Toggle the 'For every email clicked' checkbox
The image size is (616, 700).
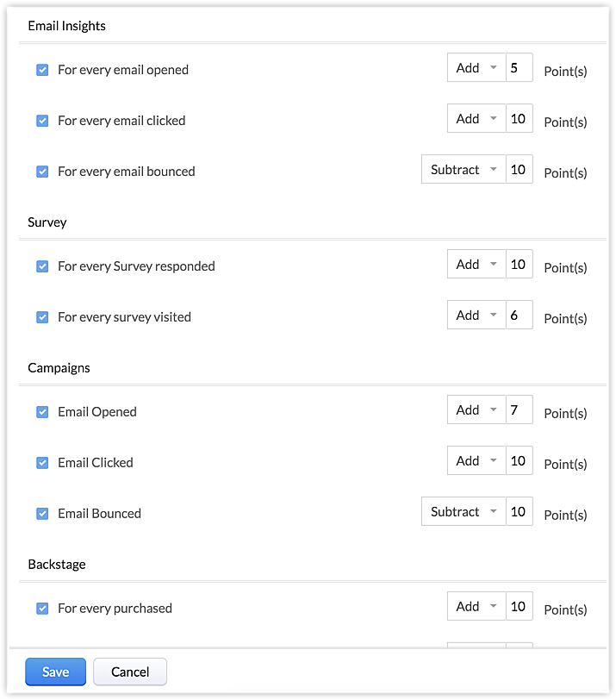pos(42,121)
